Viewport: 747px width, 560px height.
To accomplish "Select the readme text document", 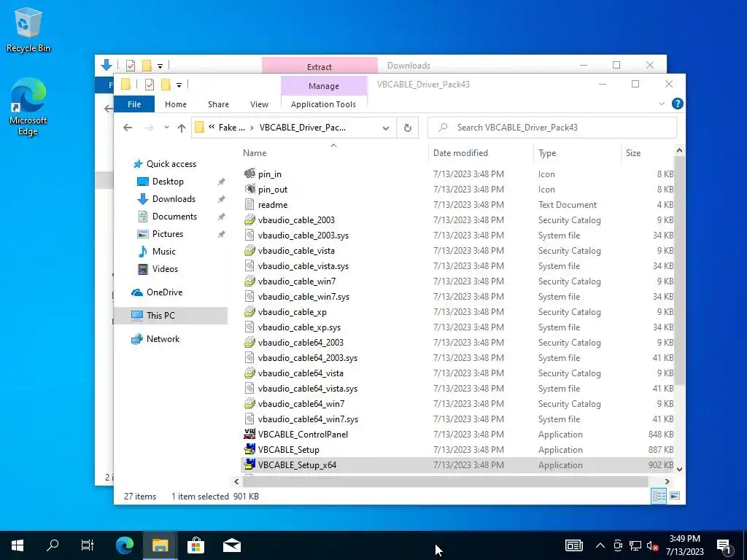I will [273, 205].
